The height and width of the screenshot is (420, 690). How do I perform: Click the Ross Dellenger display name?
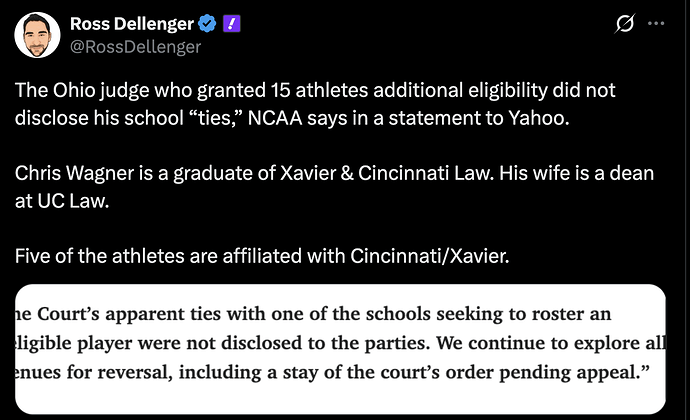click(x=132, y=24)
